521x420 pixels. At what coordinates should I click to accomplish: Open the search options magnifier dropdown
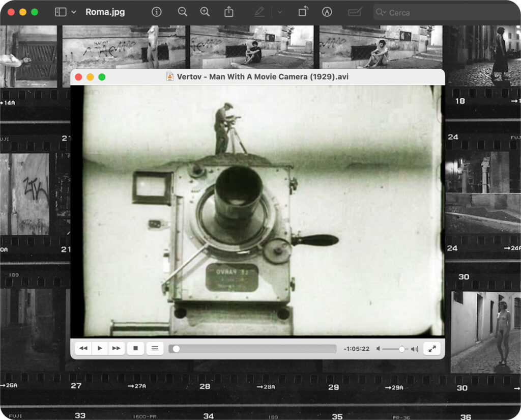pos(381,12)
